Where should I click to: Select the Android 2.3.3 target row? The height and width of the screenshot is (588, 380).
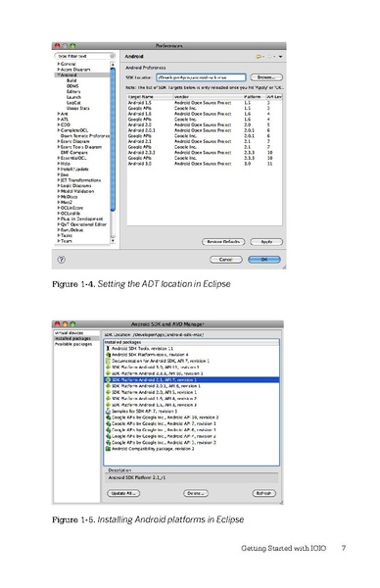[x=205, y=153]
